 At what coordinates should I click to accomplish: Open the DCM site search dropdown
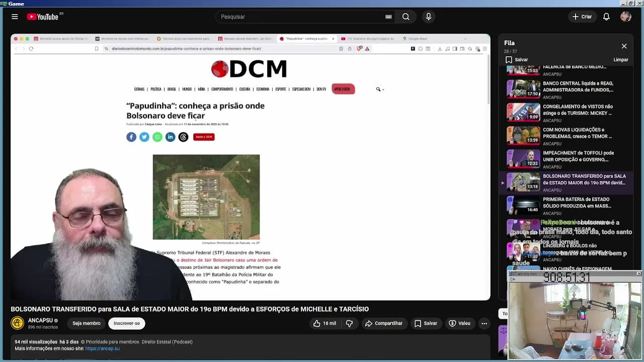pyautogui.click(x=380, y=89)
